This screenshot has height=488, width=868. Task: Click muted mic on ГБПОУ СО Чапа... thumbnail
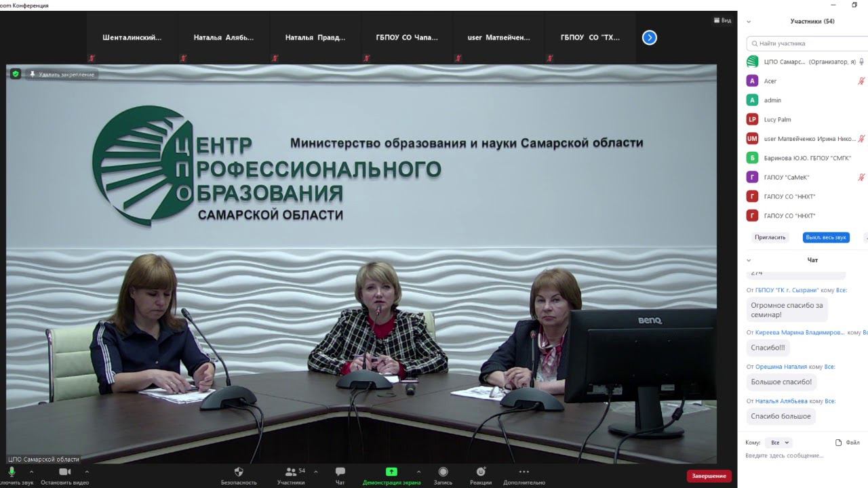[366, 58]
